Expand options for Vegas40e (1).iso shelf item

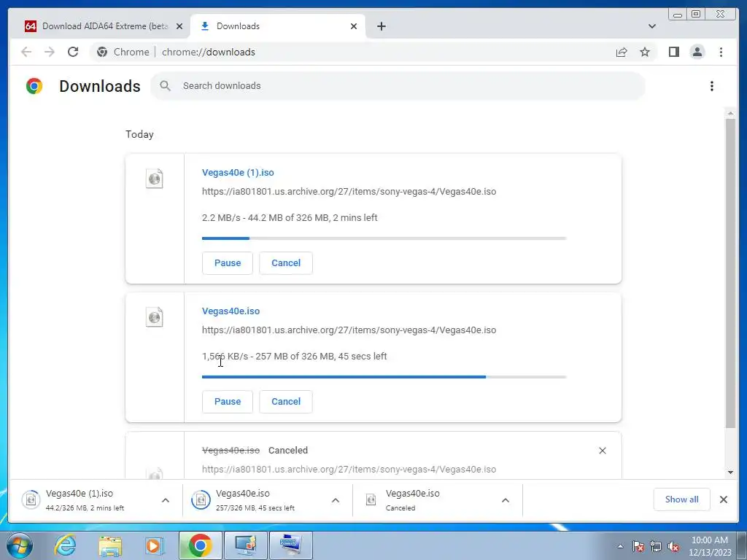(166, 500)
